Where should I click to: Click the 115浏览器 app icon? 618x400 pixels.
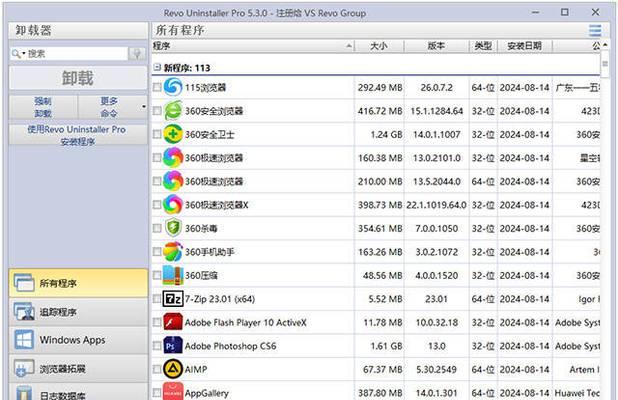click(x=173, y=87)
